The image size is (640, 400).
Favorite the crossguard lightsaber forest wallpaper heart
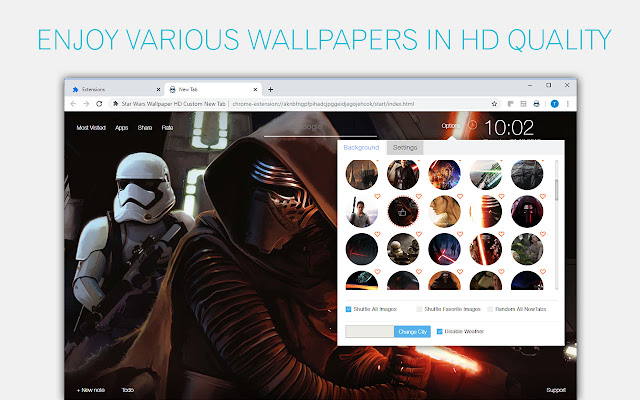(460, 234)
